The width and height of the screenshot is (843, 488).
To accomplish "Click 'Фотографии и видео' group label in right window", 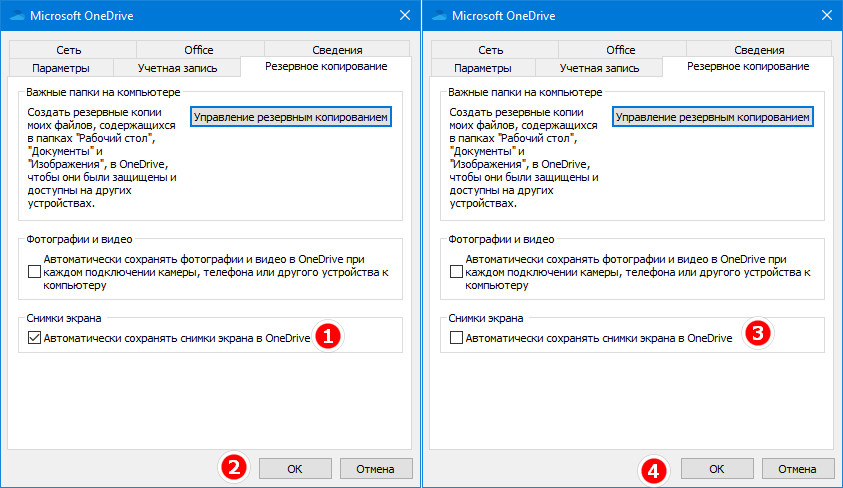I will pos(501,239).
